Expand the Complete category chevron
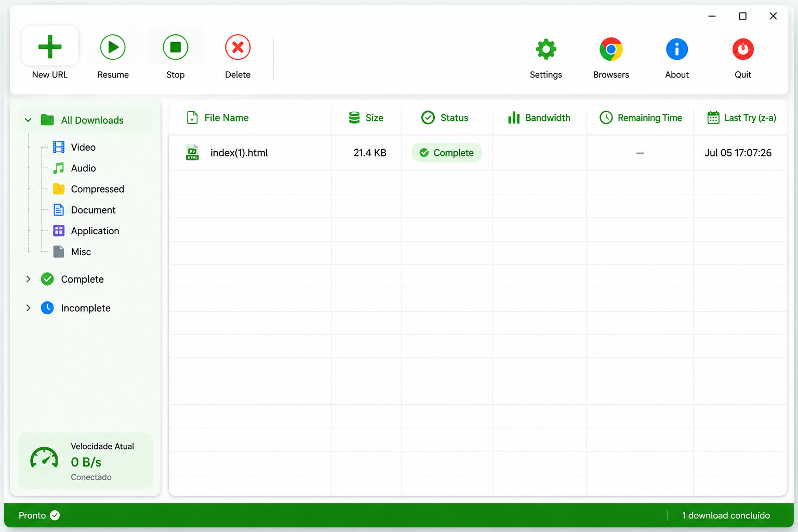 28,279
